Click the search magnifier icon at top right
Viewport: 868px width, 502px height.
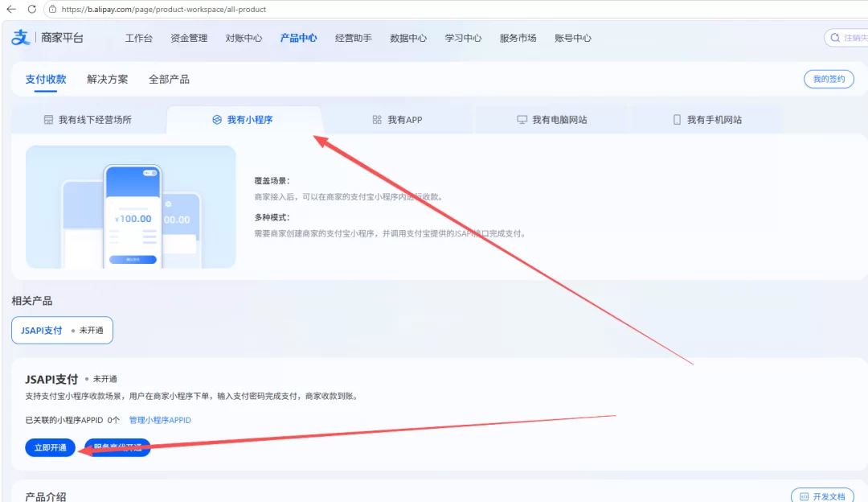(835, 38)
